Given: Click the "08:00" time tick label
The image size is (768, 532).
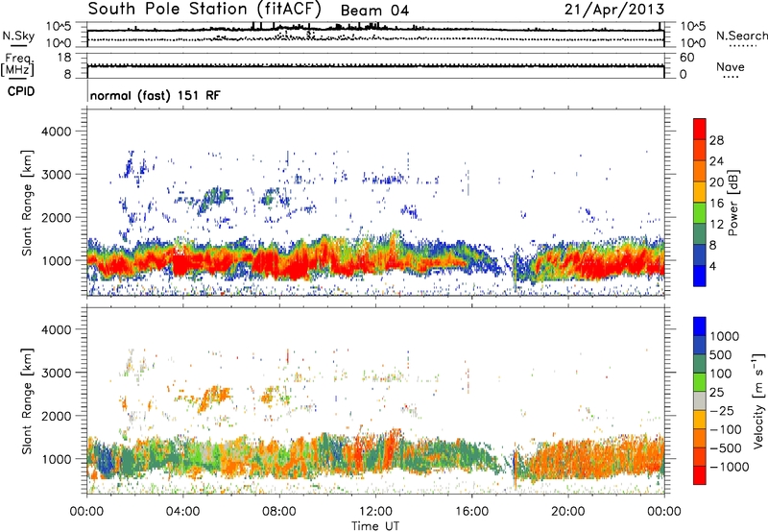Looking at the screenshot, I should 279,512.
